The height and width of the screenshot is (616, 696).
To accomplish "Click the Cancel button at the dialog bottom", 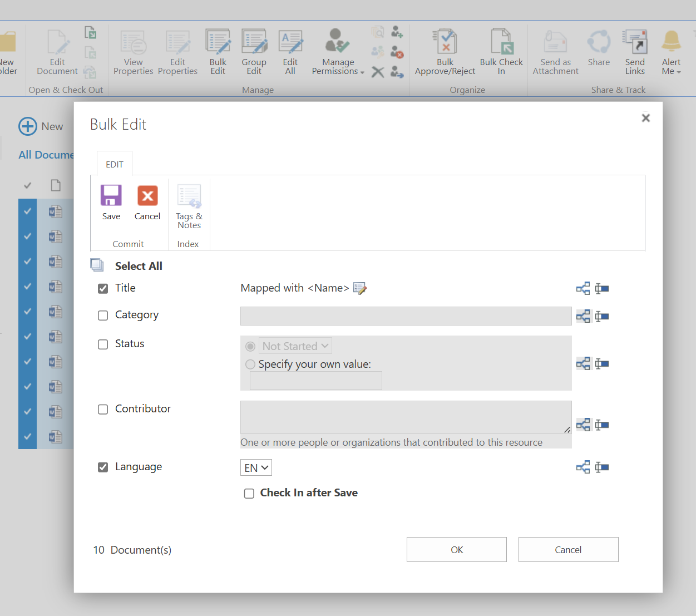I will point(569,549).
